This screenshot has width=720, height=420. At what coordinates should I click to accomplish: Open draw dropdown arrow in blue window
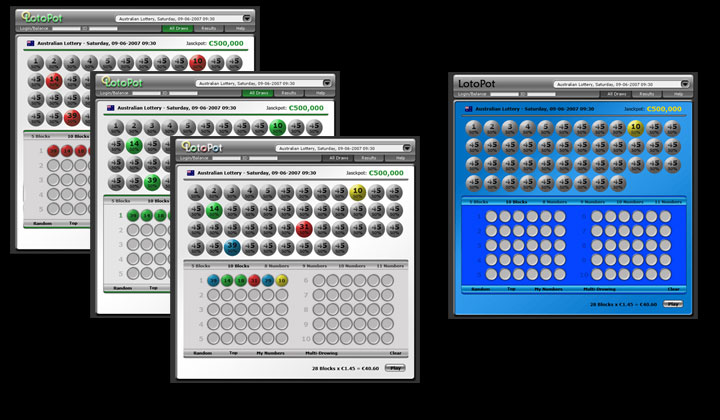685,84
